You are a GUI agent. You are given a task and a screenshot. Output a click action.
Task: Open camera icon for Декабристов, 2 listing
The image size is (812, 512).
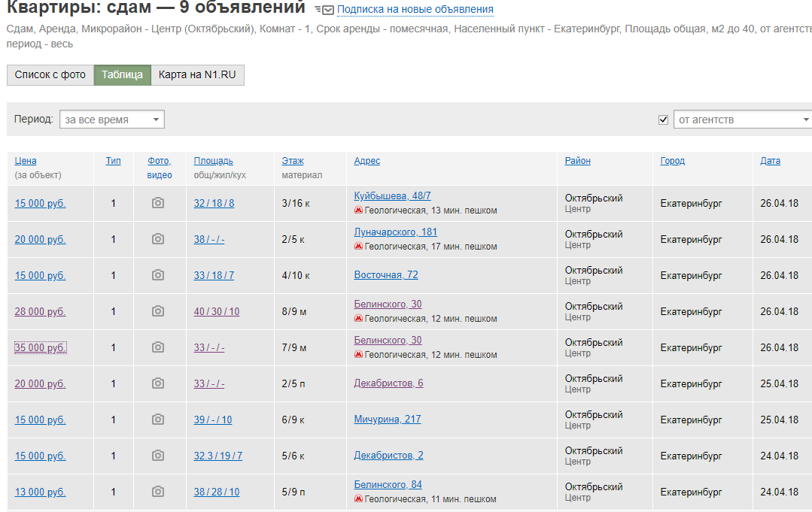click(157, 456)
